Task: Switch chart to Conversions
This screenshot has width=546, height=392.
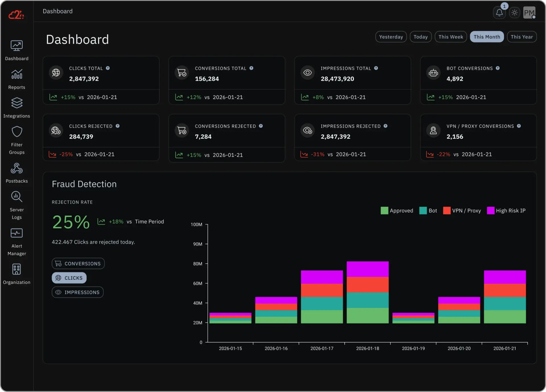Action: [78, 264]
